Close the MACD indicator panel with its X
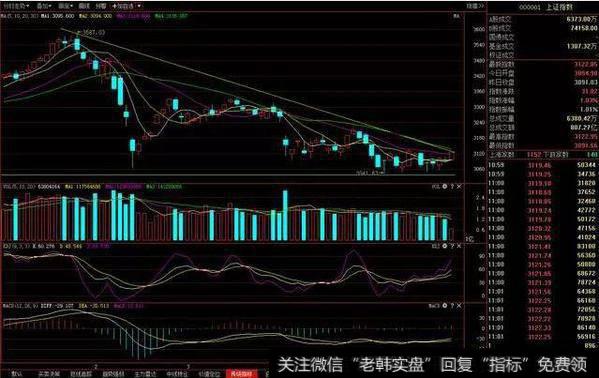The height and width of the screenshot is (378, 599). (459, 306)
